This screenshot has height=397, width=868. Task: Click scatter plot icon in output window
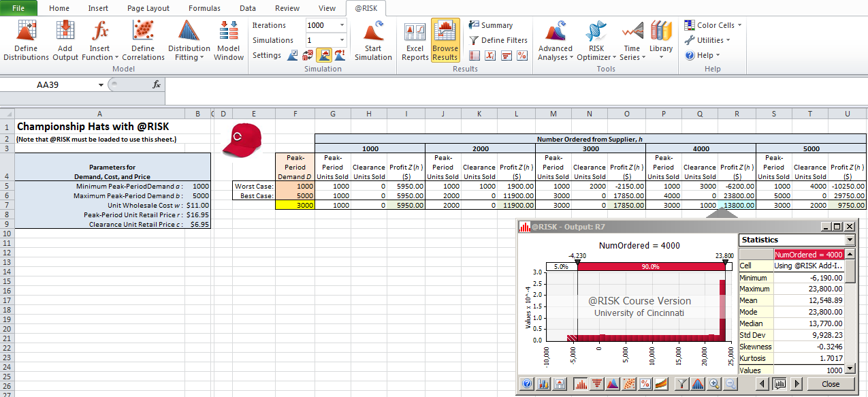[x=629, y=384]
